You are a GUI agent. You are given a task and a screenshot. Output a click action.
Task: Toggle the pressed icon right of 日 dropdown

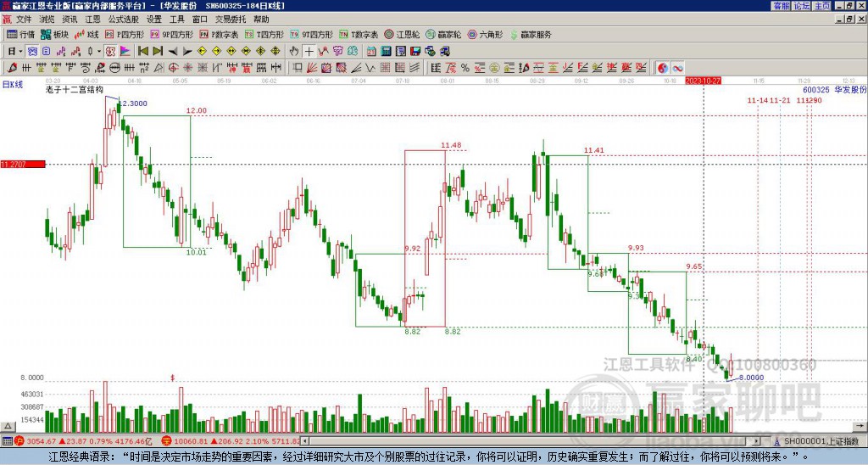(x=33, y=51)
